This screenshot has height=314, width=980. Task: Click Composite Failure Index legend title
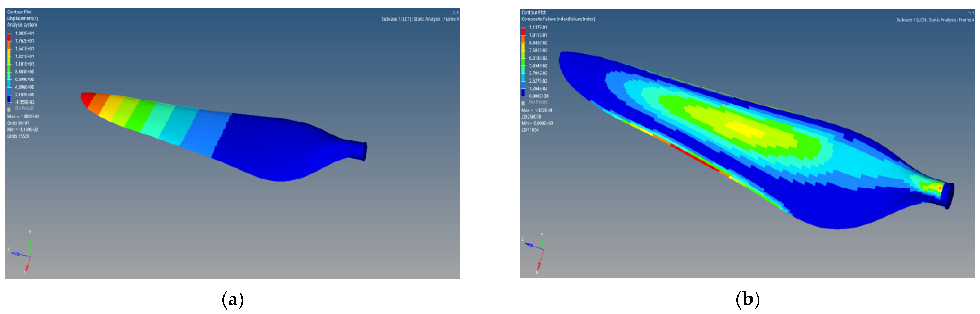(558, 19)
